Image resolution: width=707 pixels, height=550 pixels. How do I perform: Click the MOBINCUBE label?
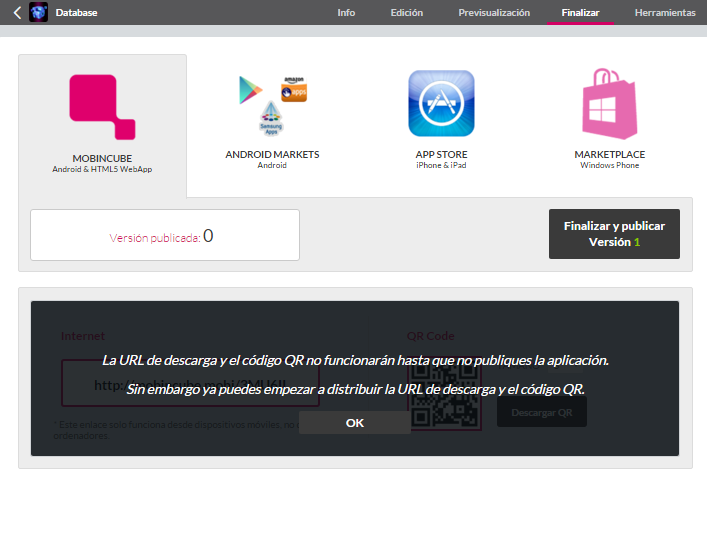coord(102,159)
